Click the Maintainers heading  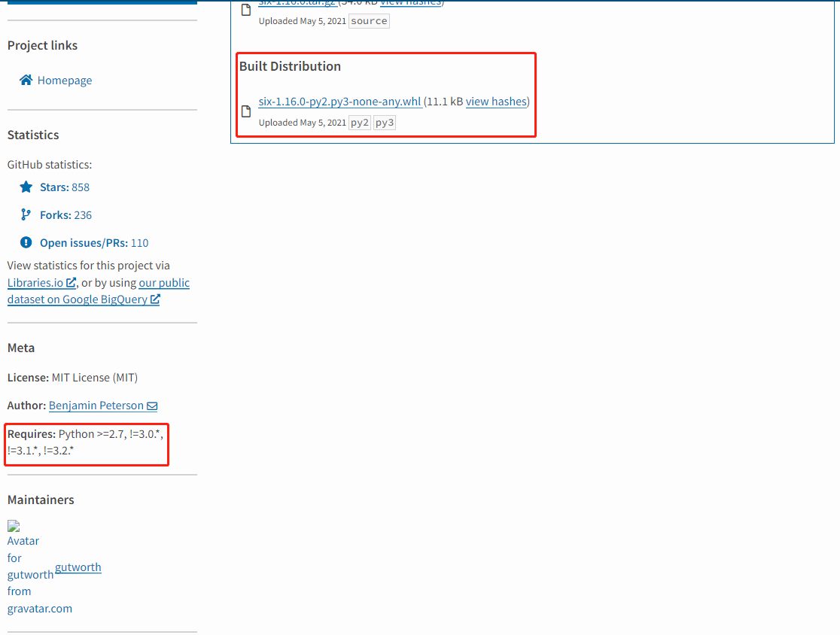coord(41,500)
